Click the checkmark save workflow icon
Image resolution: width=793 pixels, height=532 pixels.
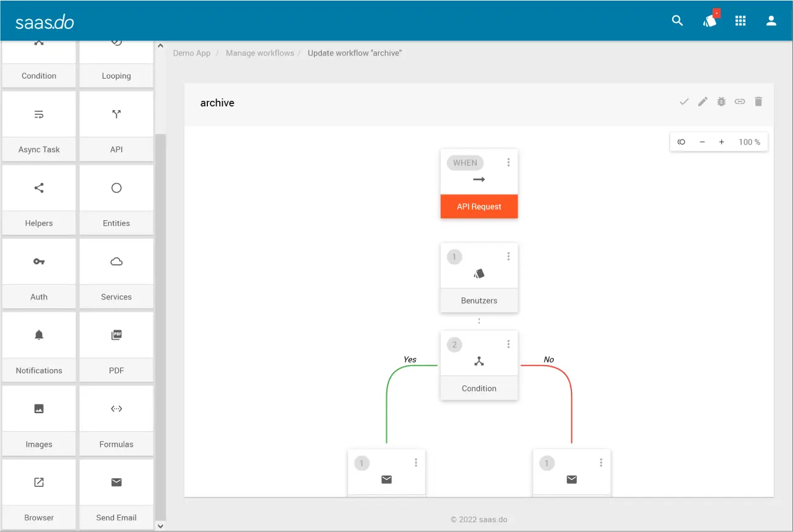pyautogui.click(x=684, y=102)
